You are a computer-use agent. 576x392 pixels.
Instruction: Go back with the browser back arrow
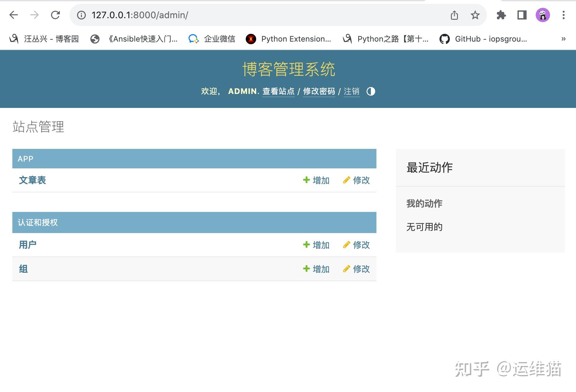(14, 15)
